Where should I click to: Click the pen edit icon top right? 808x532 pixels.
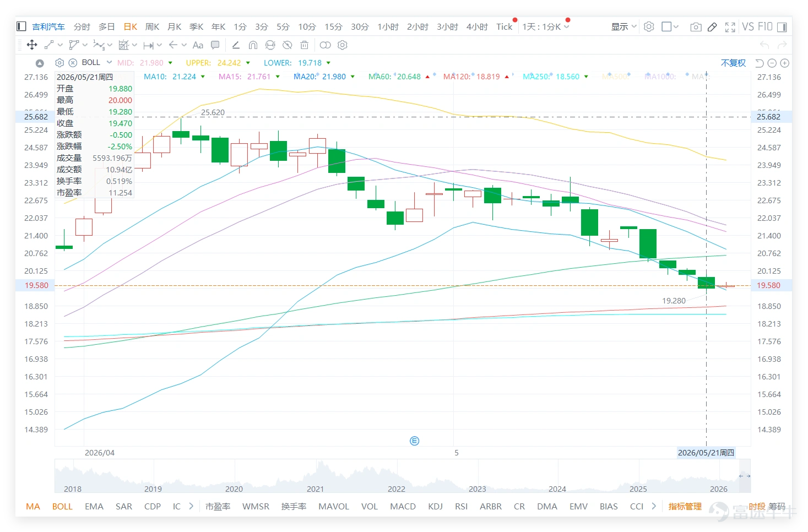712,26
